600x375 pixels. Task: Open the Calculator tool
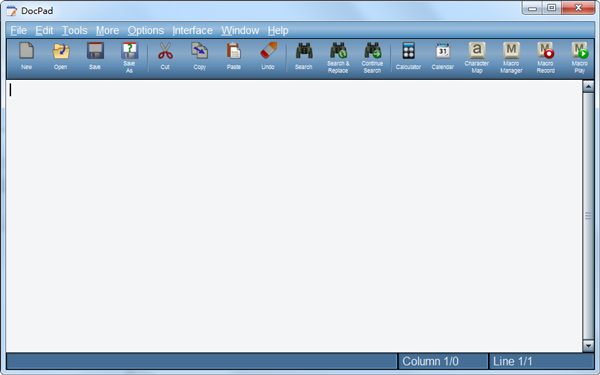tap(408, 56)
